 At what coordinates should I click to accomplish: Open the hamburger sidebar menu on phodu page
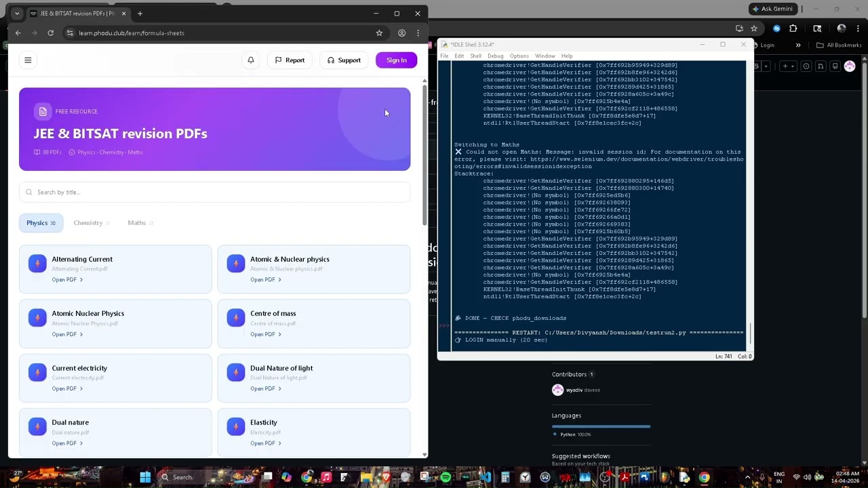(x=28, y=60)
